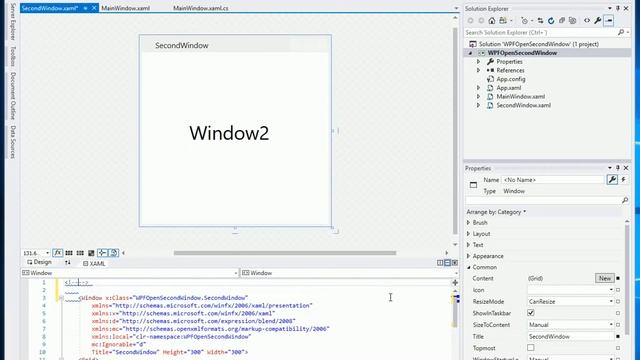Switch to the MainWindow.xaml.cs tab
The image size is (640, 360).
201,8
